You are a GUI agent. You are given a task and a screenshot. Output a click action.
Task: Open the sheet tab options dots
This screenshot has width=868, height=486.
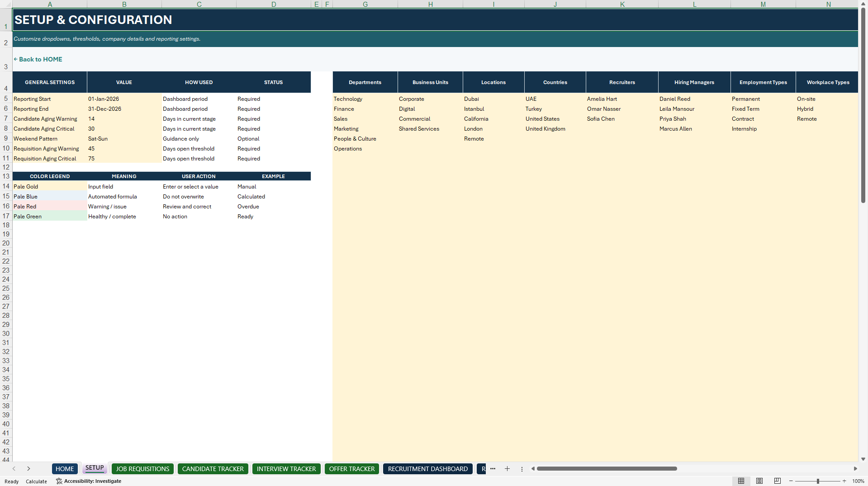point(522,469)
